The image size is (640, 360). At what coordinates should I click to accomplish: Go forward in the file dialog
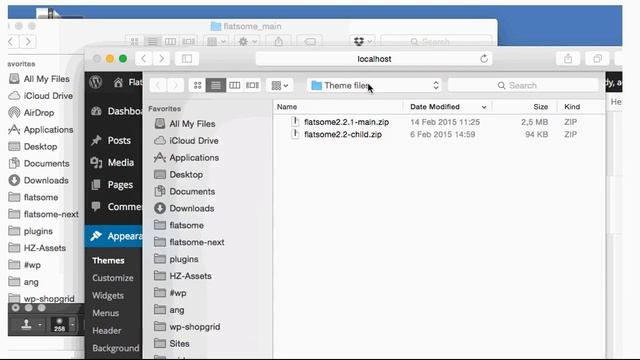click(x=176, y=85)
